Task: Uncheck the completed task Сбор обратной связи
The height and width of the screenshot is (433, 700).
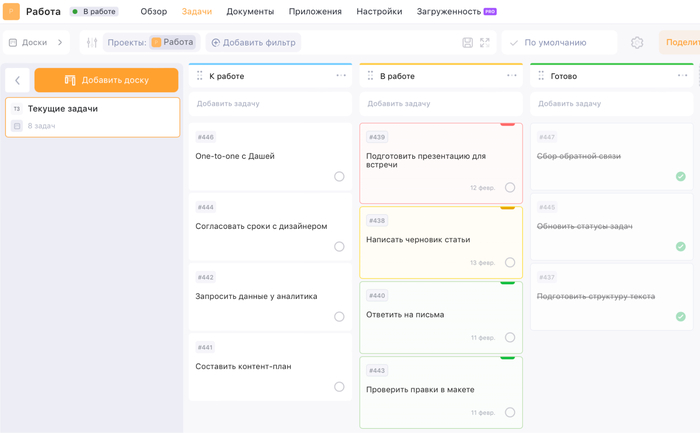Action: [x=681, y=177]
